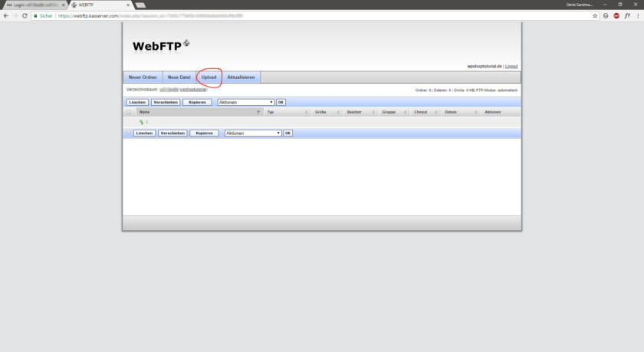
Task: Open the Chrome three-dot menu
Action: (x=636, y=15)
